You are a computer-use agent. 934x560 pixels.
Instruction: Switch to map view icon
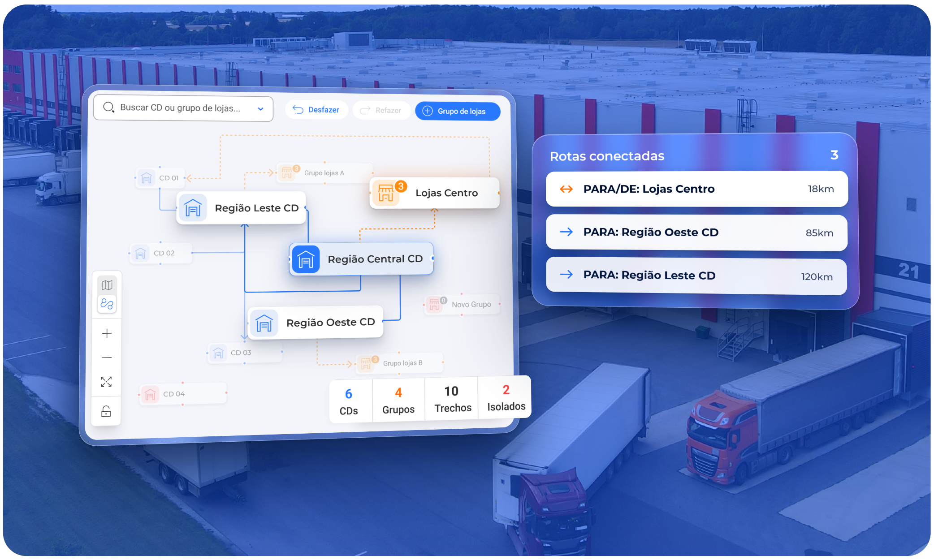(107, 285)
